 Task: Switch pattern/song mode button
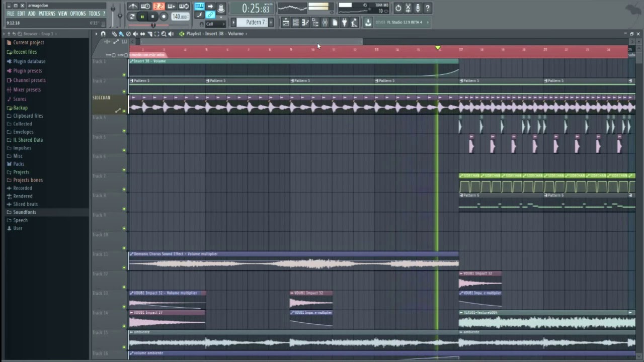131,17
